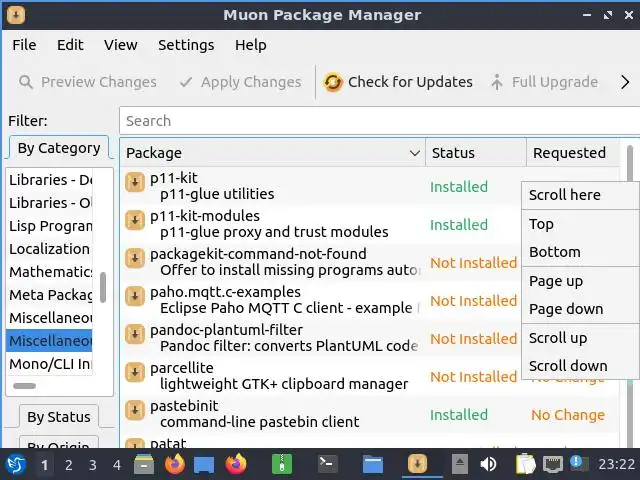The width and height of the screenshot is (640, 480).
Task: Open the Help menu
Action: tap(251, 45)
